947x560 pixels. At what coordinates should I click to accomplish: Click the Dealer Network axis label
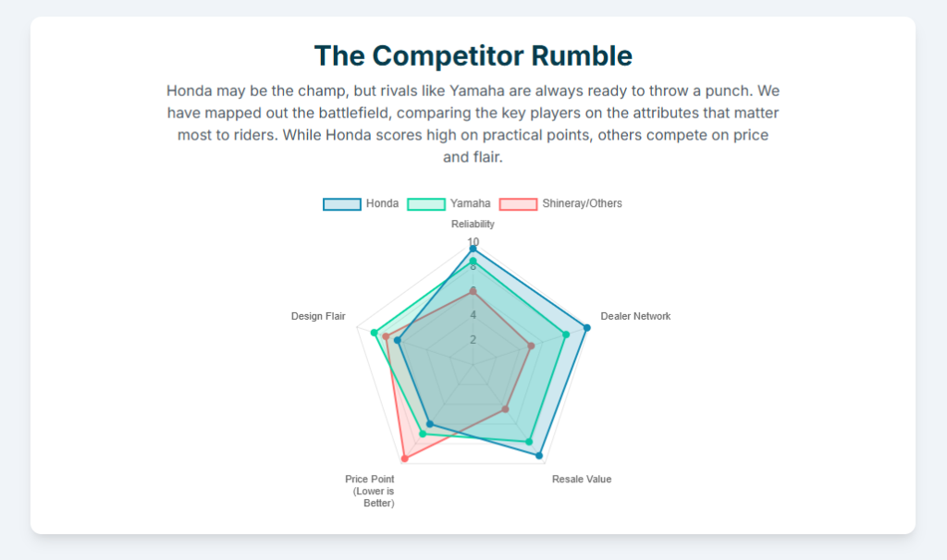click(x=635, y=316)
